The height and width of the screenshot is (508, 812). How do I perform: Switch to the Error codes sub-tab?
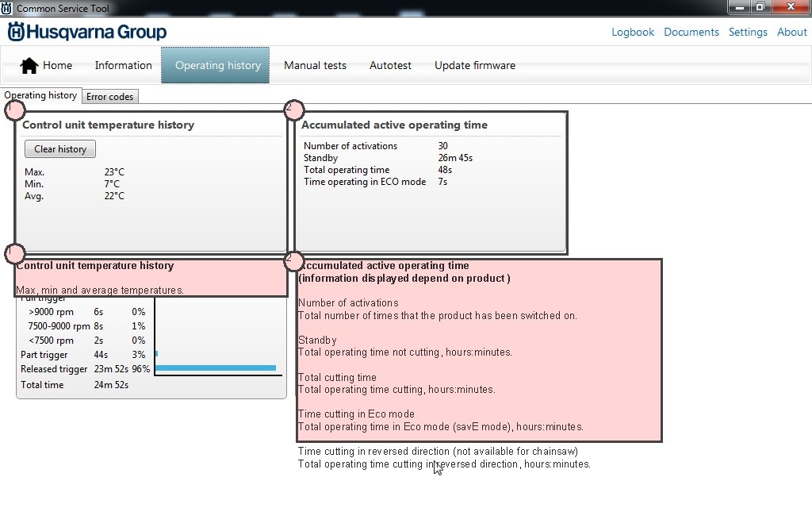click(109, 96)
